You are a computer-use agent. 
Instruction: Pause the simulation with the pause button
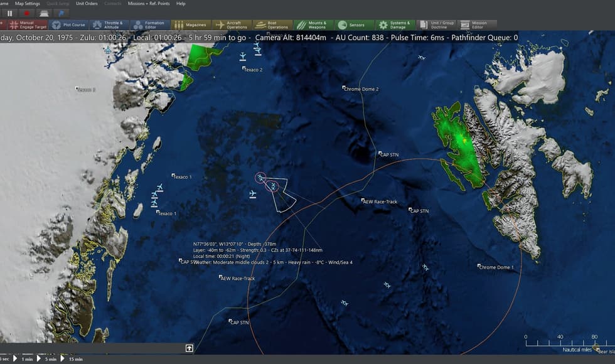[10, 13]
